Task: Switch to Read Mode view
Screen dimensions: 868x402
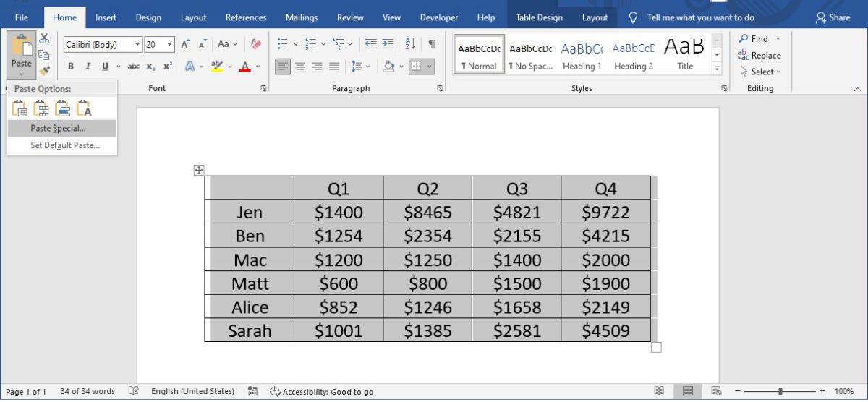Action: point(659,391)
